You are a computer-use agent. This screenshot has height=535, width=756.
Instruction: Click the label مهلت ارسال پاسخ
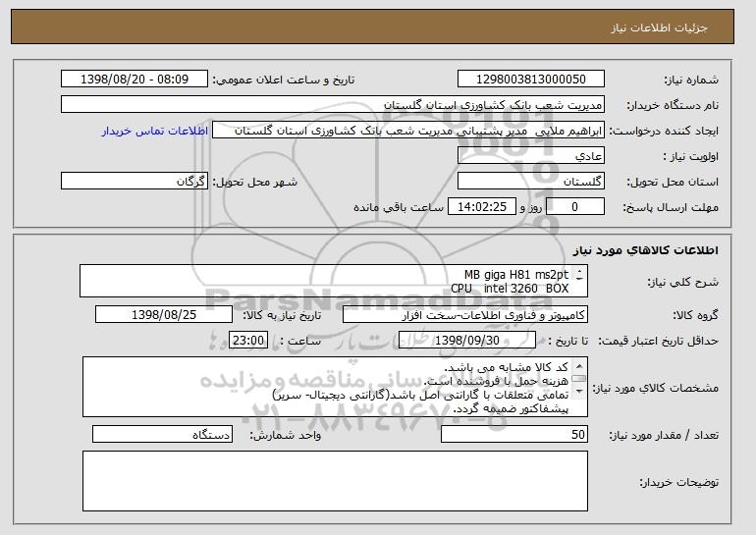pyautogui.click(x=671, y=207)
